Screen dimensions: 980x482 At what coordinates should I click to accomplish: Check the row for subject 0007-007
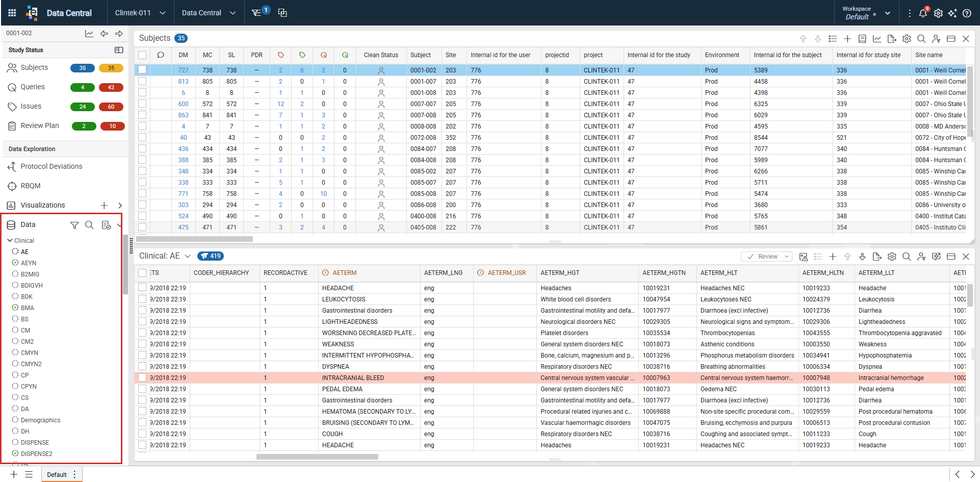click(x=142, y=104)
